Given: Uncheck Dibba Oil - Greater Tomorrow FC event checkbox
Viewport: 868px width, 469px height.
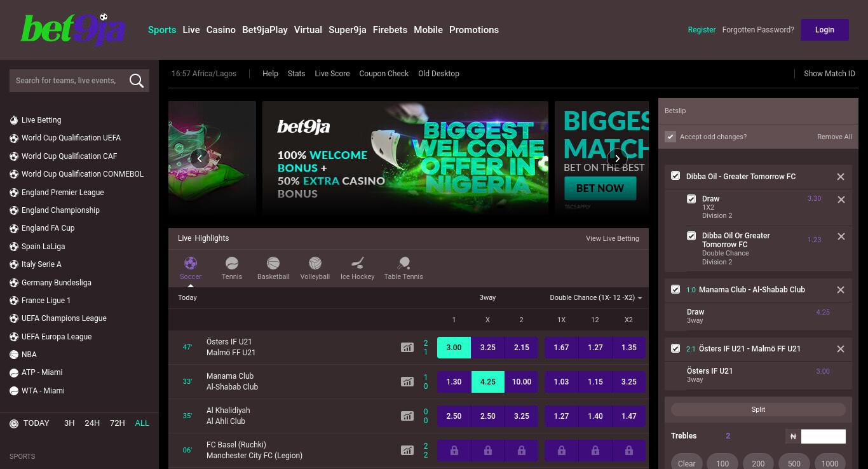Looking at the screenshot, I should [x=675, y=176].
